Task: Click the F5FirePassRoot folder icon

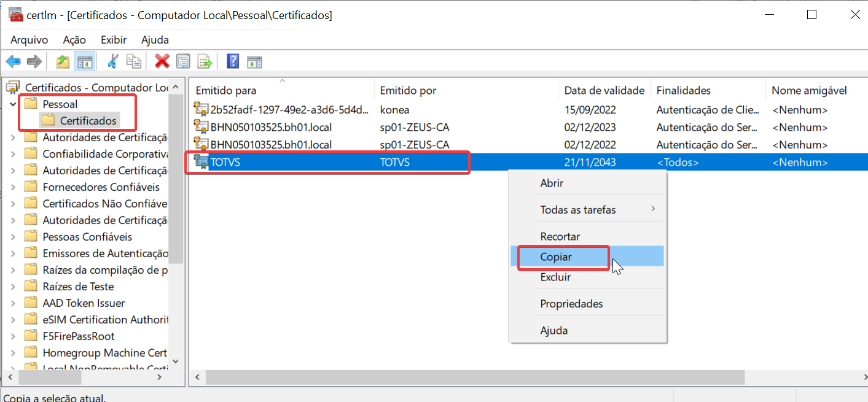Action: (x=31, y=336)
